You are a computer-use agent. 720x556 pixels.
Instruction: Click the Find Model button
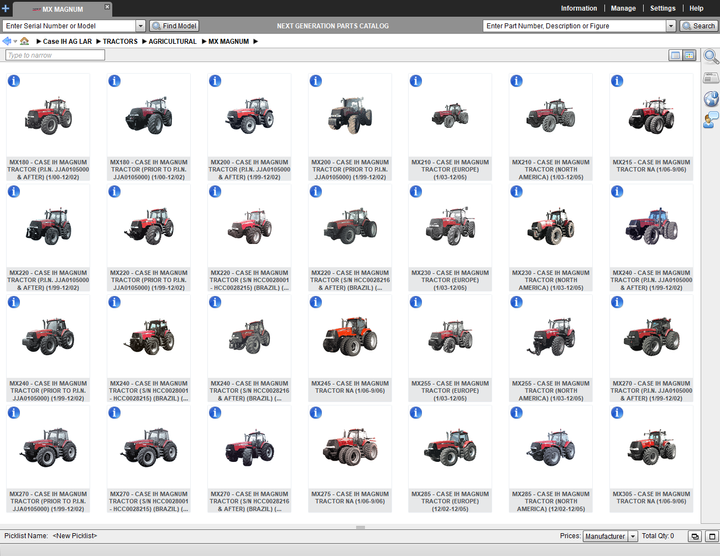[174, 26]
